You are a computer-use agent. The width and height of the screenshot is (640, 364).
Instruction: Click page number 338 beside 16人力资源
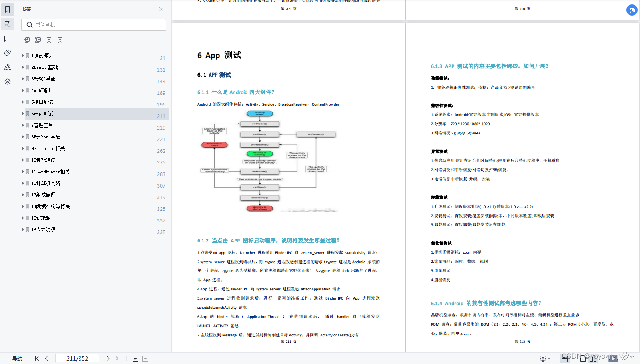(161, 232)
